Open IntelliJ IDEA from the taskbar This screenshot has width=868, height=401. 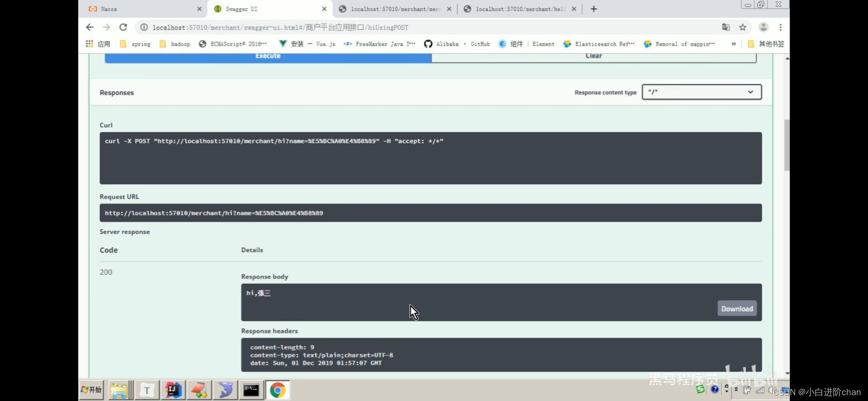tap(173, 390)
